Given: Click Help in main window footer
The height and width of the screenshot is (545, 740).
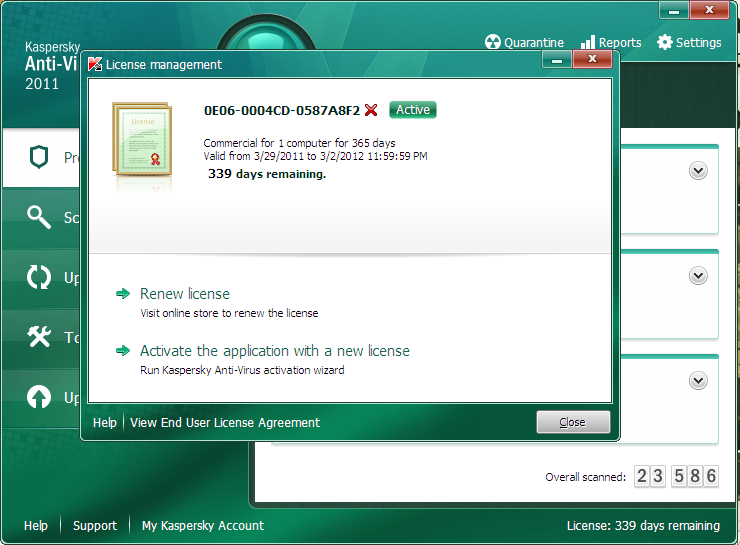Looking at the screenshot, I should click(36, 526).
